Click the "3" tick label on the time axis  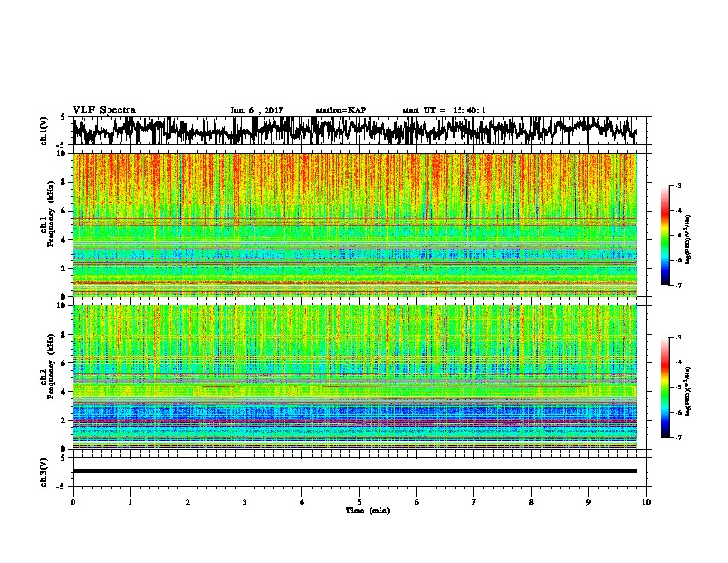pos(245,502)
